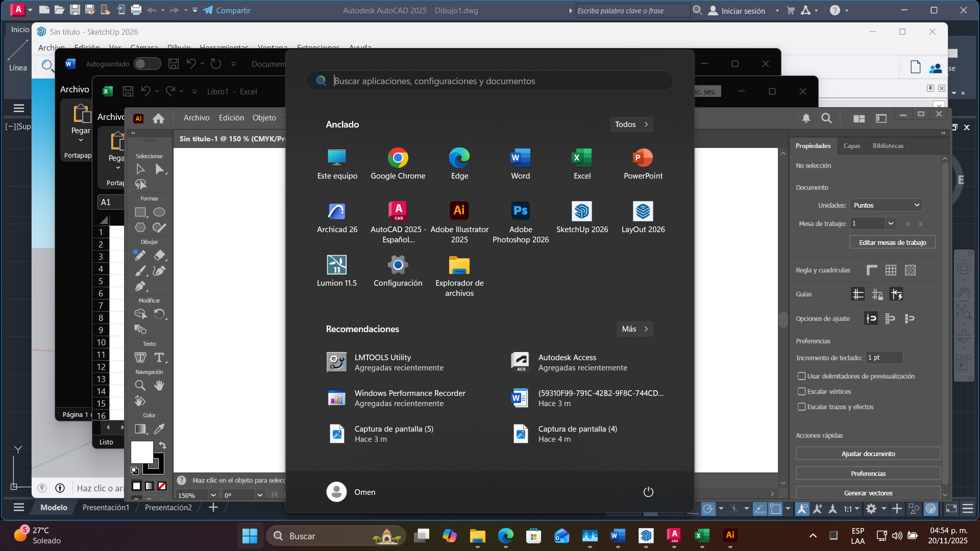Toggle smart guides in Guías row
The image size is (980, 551).
coord(897,294)
